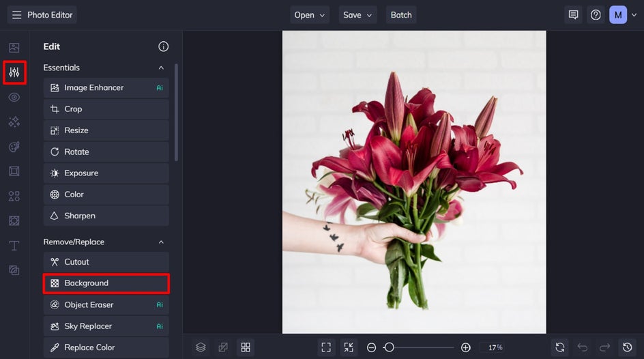Open the hamburger menu next to Photo Editor
644x359 pixels.
[x=16, y=15]
